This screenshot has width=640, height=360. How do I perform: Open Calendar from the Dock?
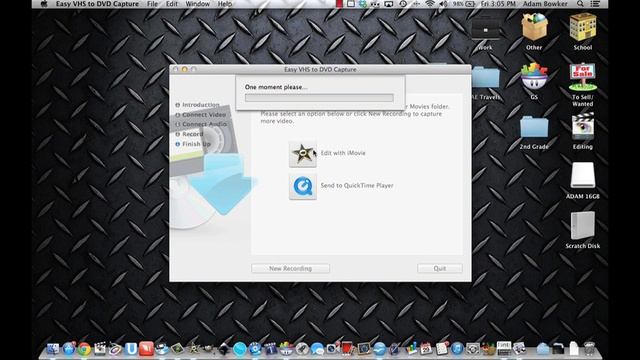(426, 349)
